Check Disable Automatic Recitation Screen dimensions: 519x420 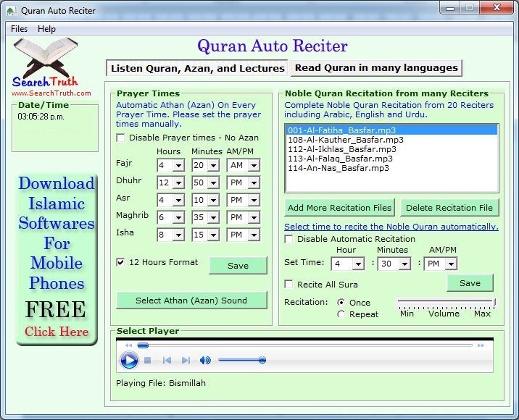click(x=288, y=239)
